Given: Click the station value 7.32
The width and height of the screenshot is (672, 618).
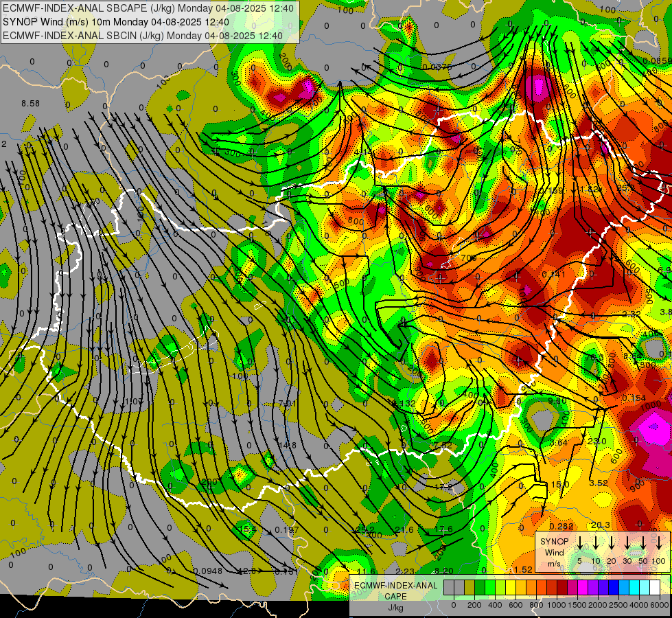Looking at the screenshot, I should pos(443,445).
